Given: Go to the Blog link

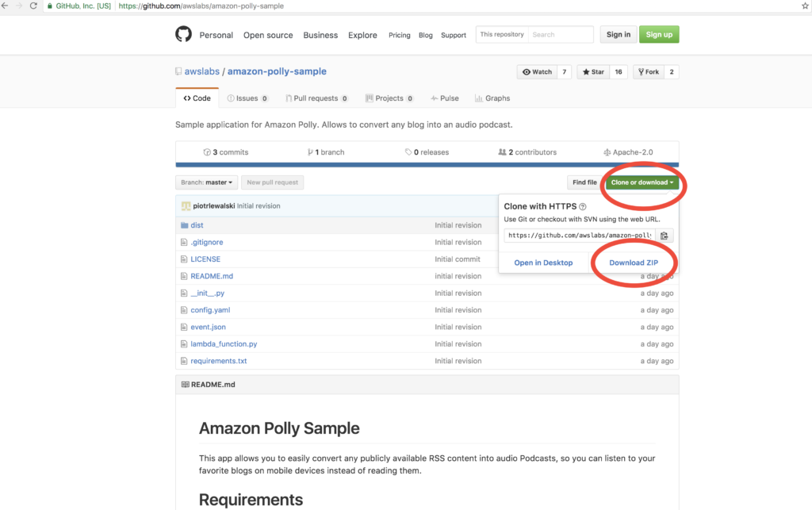Looking at the screenshot, I should coord(426,35).
